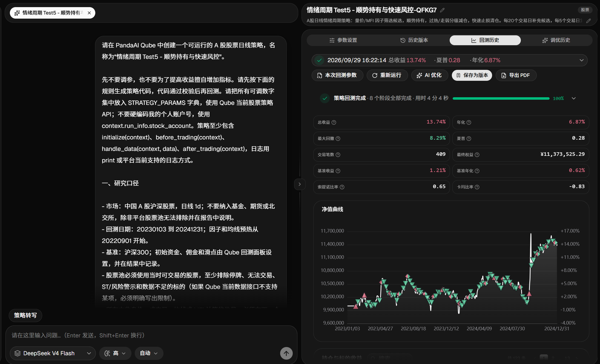Click the help icon next to 基准年化
The width and height of the screenshot is (600, 364).
477,171
